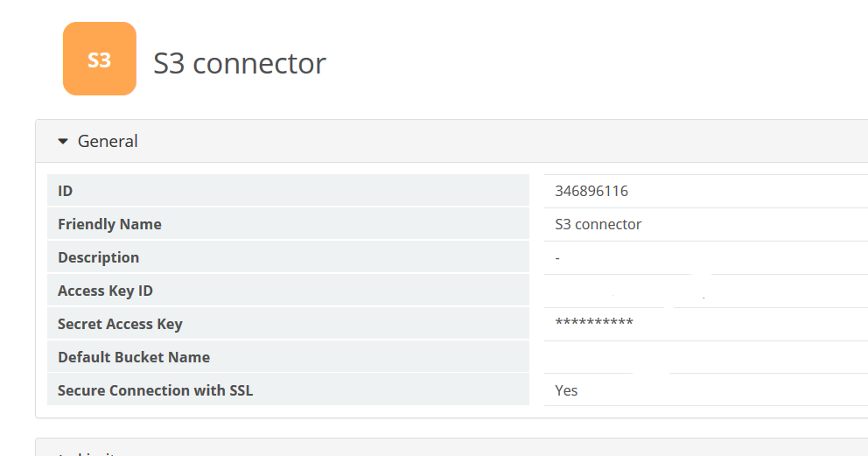Click the Access Key ID row label

click(105, 291)
